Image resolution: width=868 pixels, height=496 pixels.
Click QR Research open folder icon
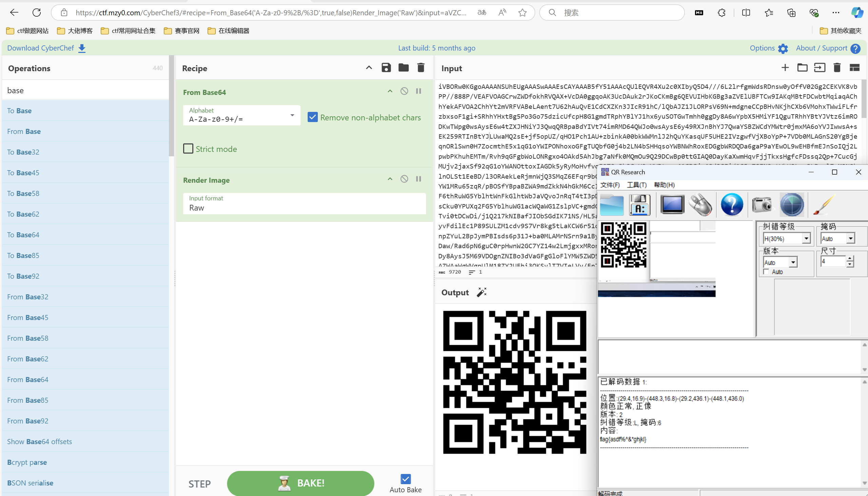[x=612, y=205]
